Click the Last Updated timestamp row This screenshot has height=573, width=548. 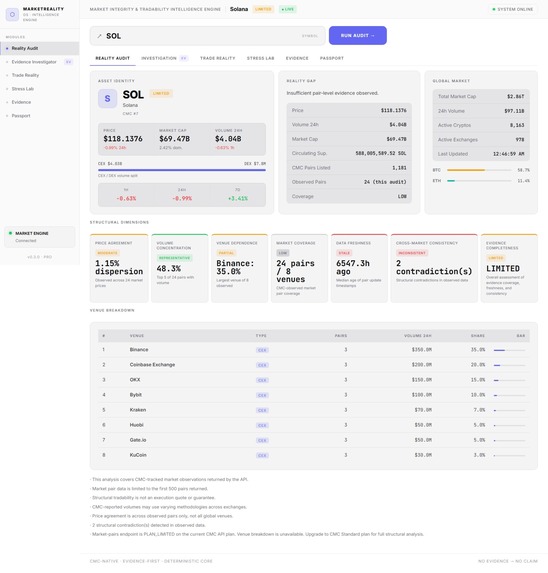(481, 154)
